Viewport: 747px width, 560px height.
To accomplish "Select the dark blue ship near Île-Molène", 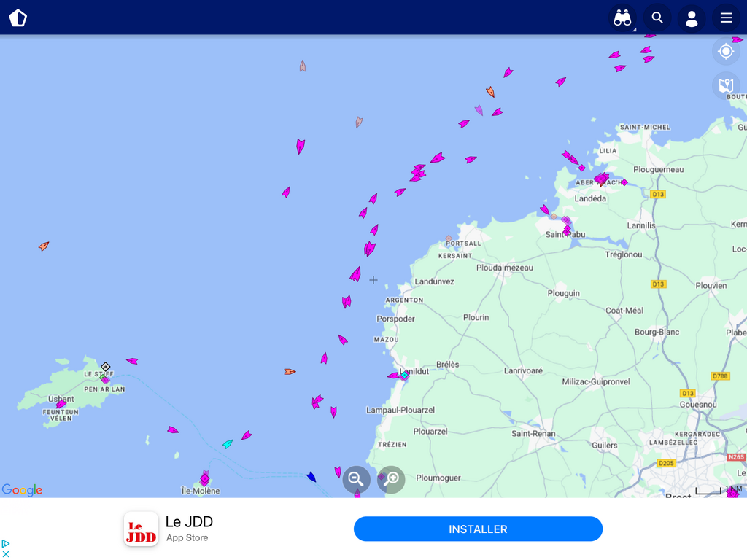I will (311, 477).
